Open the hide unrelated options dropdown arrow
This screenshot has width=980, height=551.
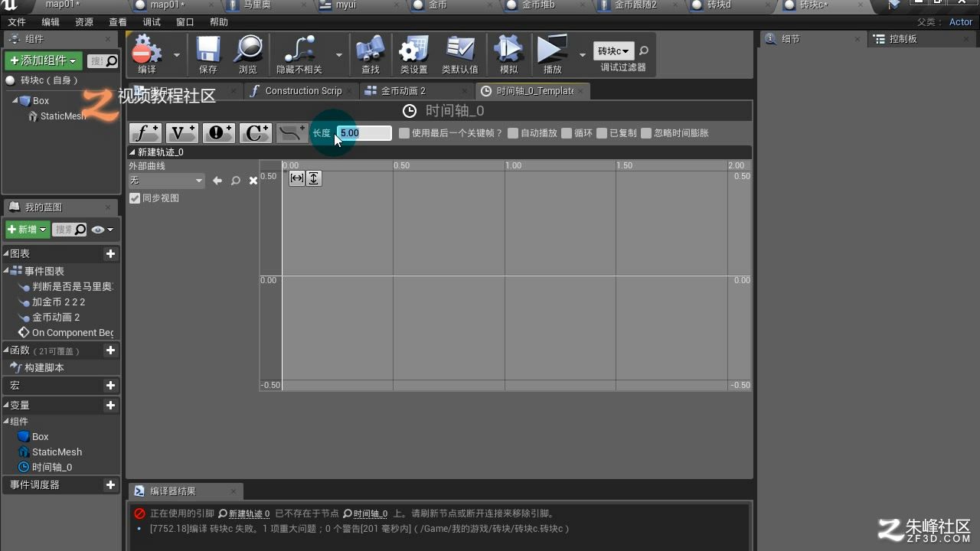click(338, 55)
